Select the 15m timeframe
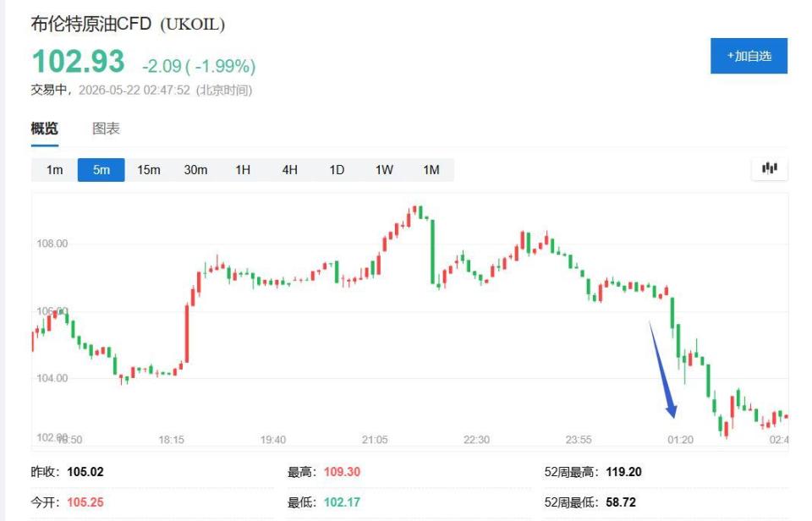The height and width of the screenshot is (521, 812). tap(149, 170)
